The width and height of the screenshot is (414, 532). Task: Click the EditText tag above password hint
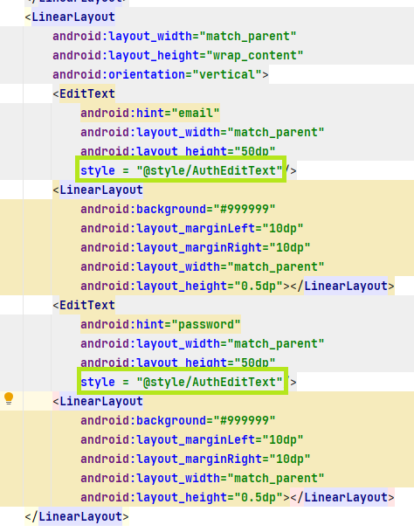tap(84, 305)
